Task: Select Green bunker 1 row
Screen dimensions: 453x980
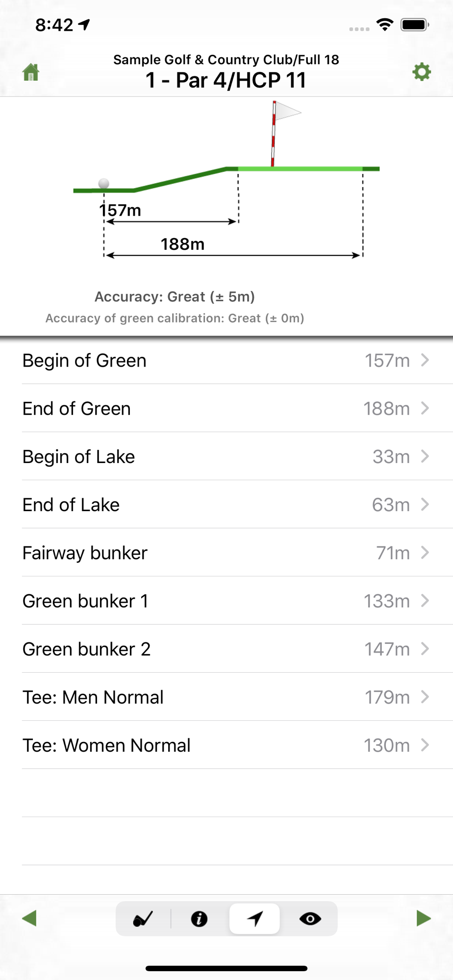Action: [x=226, y=600]
